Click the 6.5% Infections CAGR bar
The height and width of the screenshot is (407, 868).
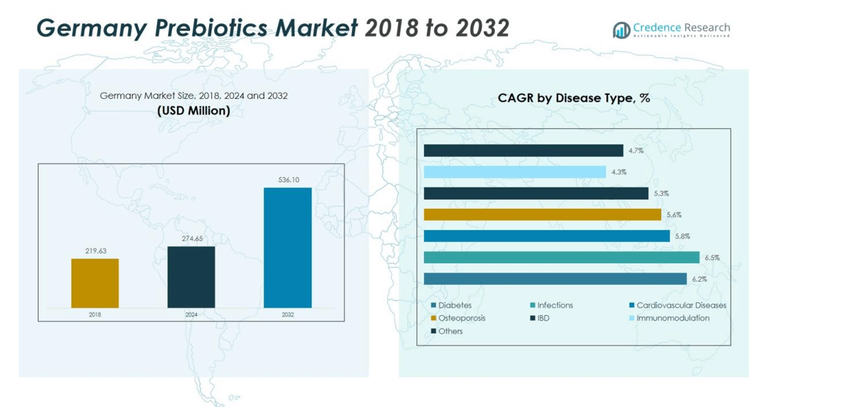561,258
